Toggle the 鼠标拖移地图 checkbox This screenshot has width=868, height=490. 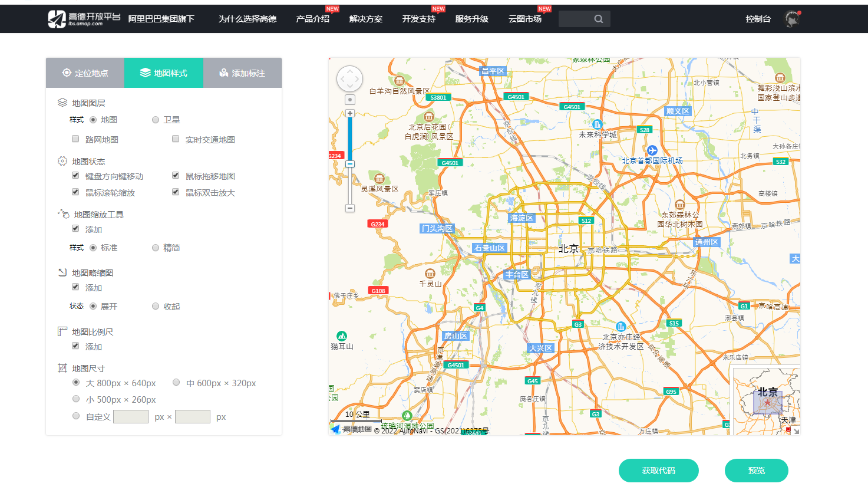click(176, 175)
